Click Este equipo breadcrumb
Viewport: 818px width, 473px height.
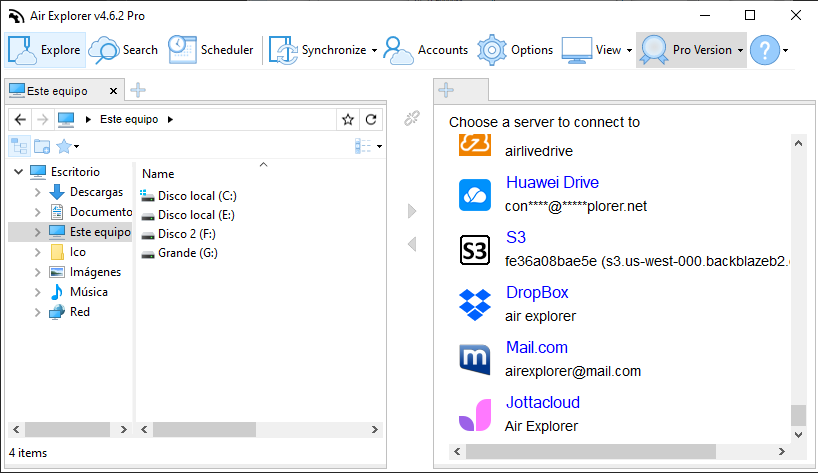click(129, 119)
